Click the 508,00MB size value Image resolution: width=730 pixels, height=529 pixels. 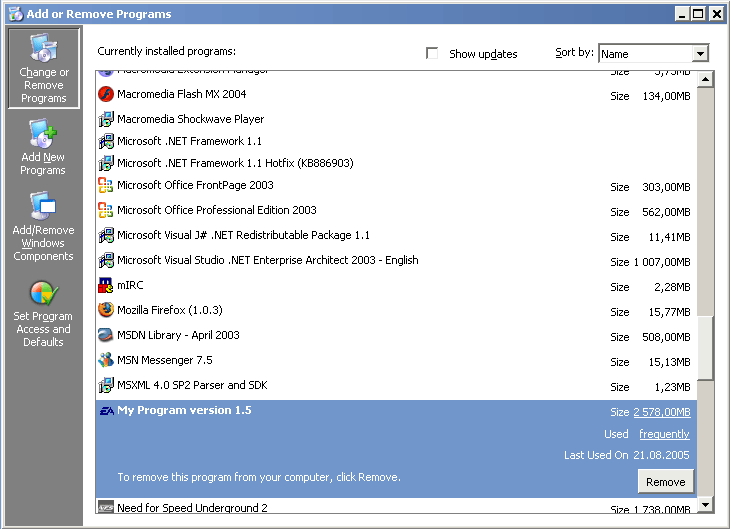coord(666,337)
